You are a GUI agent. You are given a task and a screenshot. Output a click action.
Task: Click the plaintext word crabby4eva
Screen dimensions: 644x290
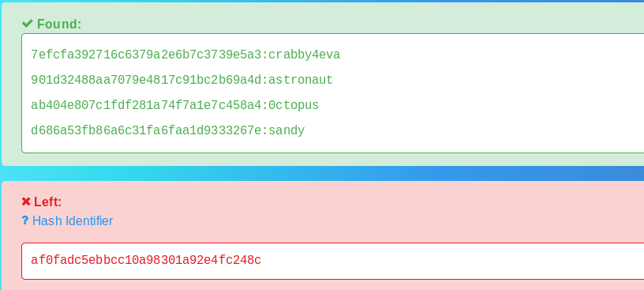coord(305,55)
